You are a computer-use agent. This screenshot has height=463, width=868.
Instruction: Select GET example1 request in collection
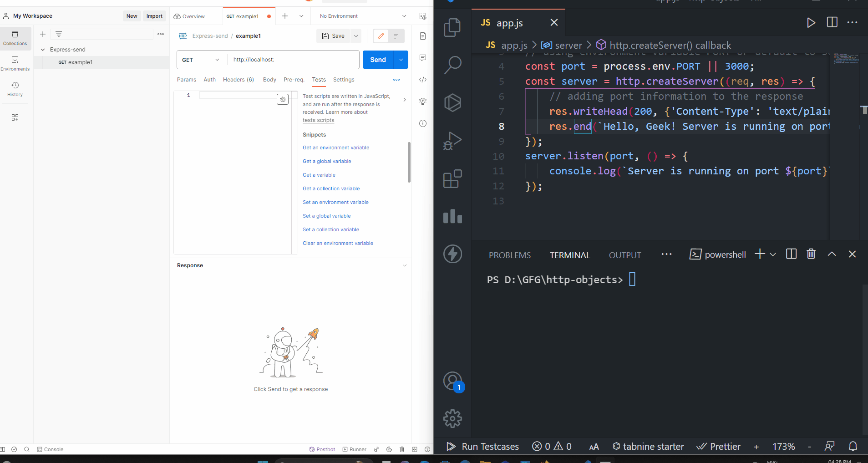(102, 62)
